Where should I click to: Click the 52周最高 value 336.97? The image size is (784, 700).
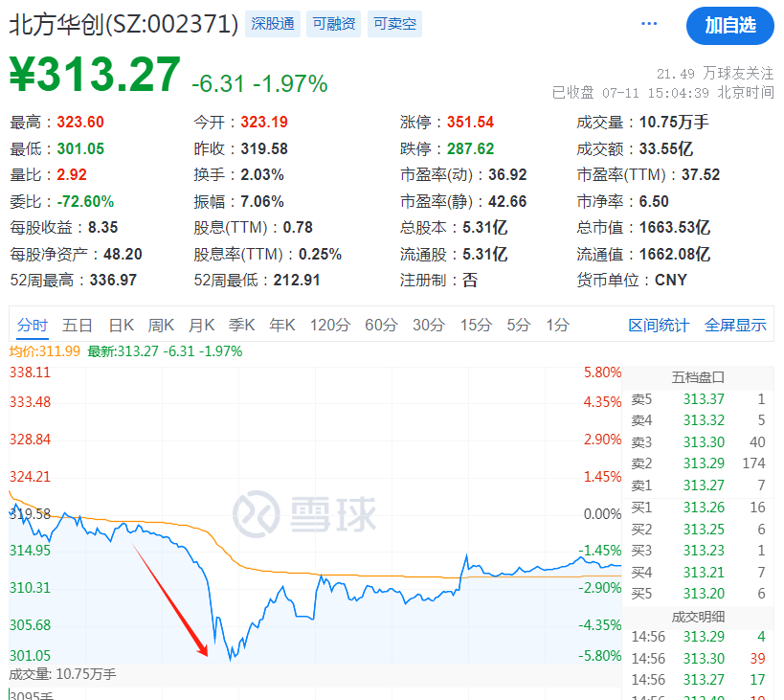(x=113, y=280)
